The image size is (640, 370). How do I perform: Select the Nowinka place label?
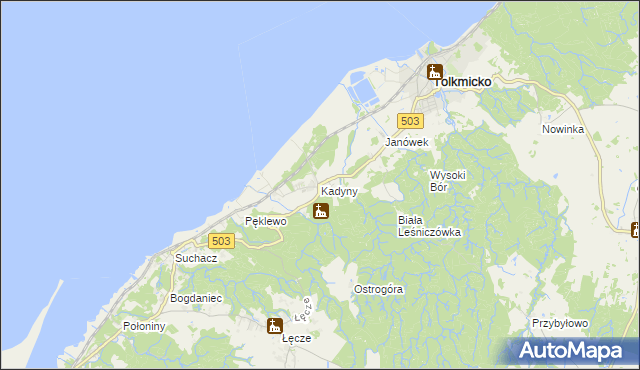tap(563, 129)
